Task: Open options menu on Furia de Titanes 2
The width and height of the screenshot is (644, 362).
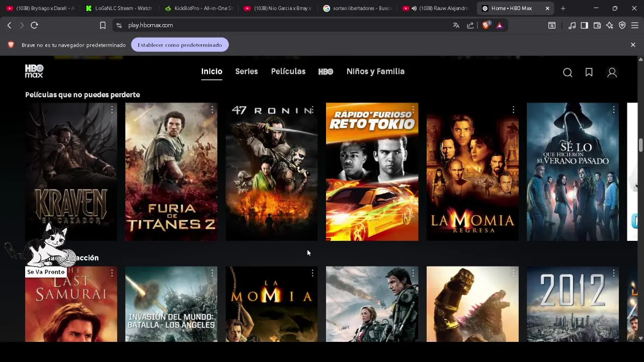Action: click(x=212, y=110)
